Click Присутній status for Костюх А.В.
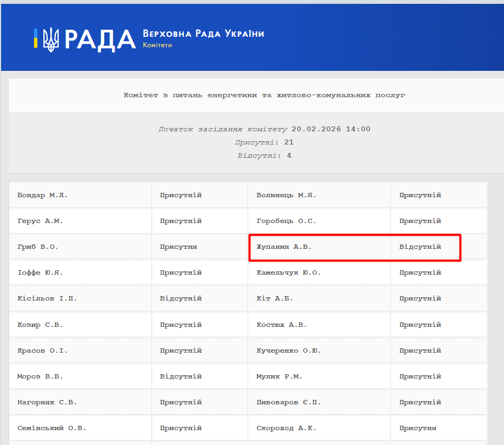The height and width of the screenshot is (445, 504). [420, 325]
